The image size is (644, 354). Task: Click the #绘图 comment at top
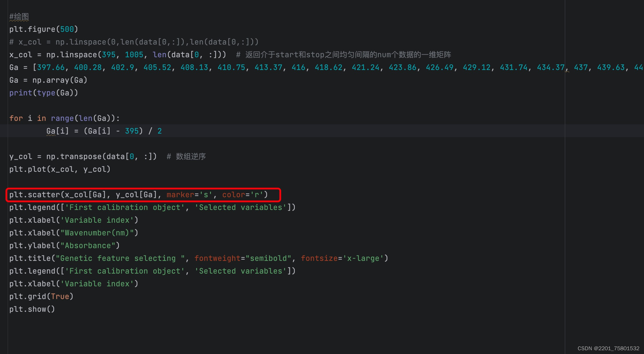click(19, 17)
